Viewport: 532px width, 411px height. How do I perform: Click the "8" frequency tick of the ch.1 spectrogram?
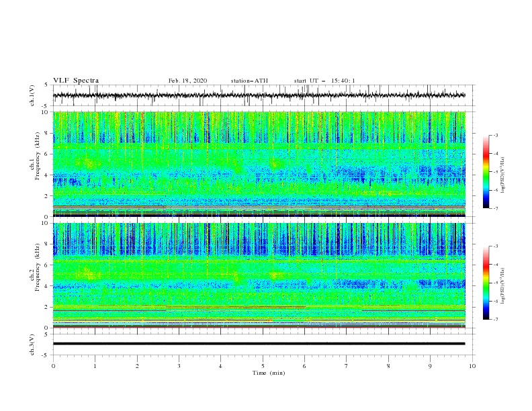click(x=47, y=133)
